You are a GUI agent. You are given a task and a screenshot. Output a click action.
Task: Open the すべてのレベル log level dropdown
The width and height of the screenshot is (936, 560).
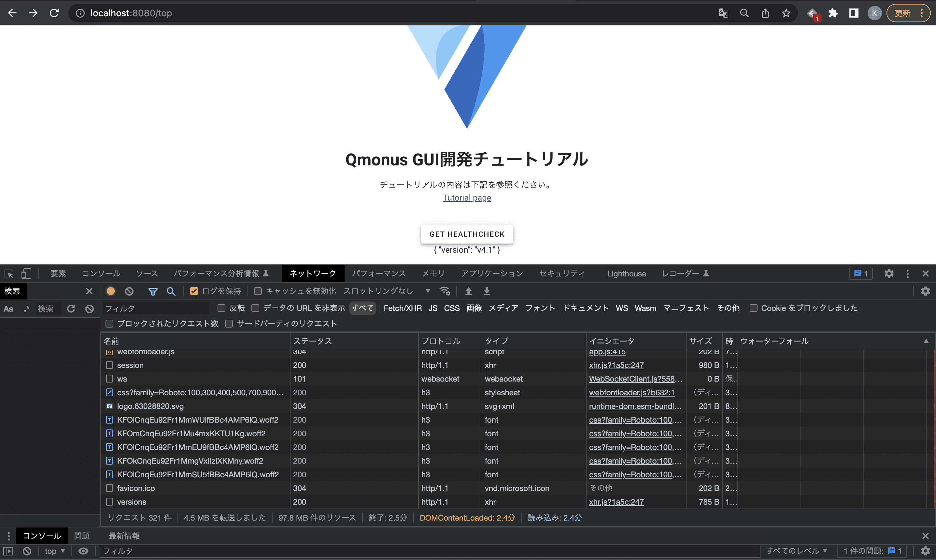(796, 551)
